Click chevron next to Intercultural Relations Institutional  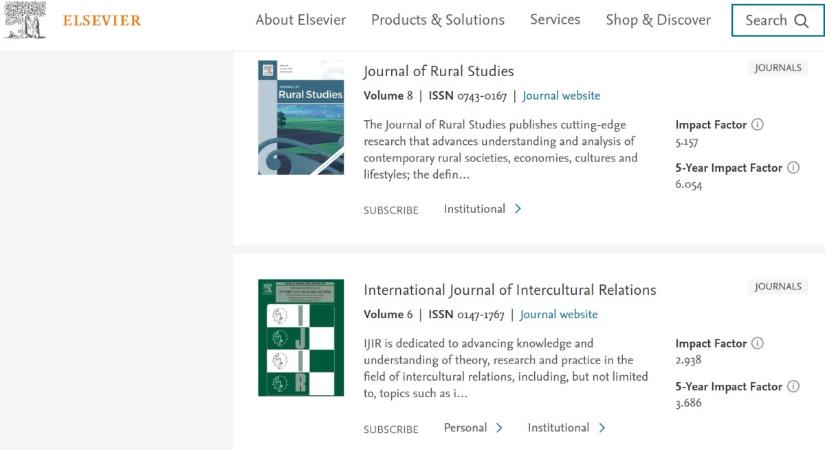pyautogui.click(x=602, y=427)
